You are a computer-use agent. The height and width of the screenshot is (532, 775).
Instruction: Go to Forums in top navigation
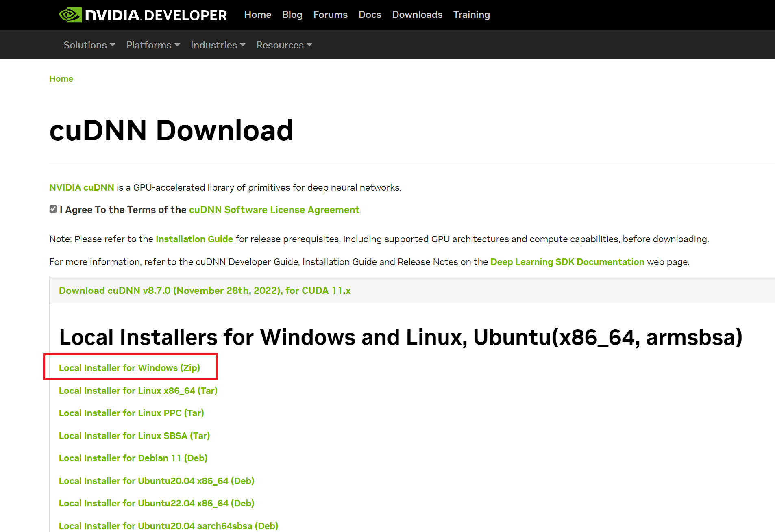pos(330,15)
